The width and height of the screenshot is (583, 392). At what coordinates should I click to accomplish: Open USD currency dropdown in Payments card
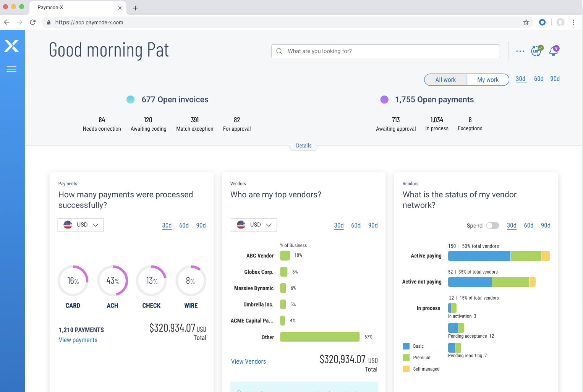pyautogui.click(x=81, y=225)
